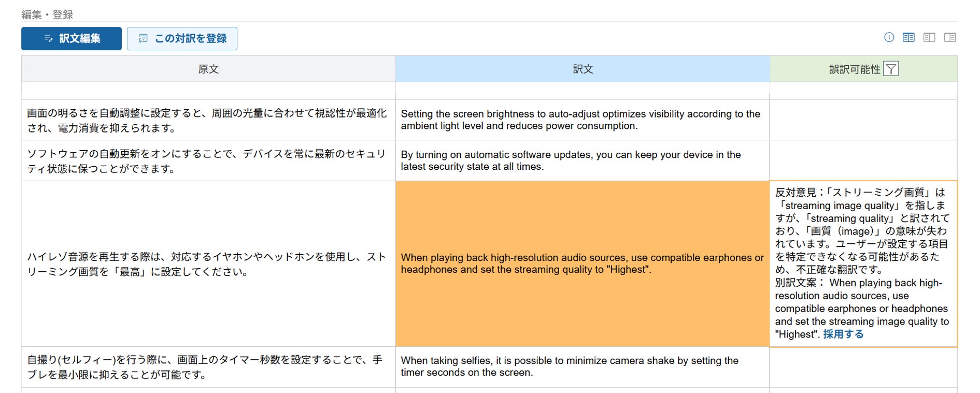The image size is (980, 393).
Task: Click the 誤訳可能性 column header label
Action: coord(855,69)
